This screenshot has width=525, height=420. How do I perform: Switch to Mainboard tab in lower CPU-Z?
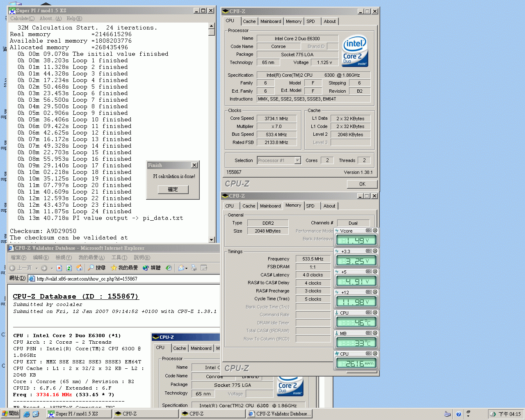coord(270,206)
